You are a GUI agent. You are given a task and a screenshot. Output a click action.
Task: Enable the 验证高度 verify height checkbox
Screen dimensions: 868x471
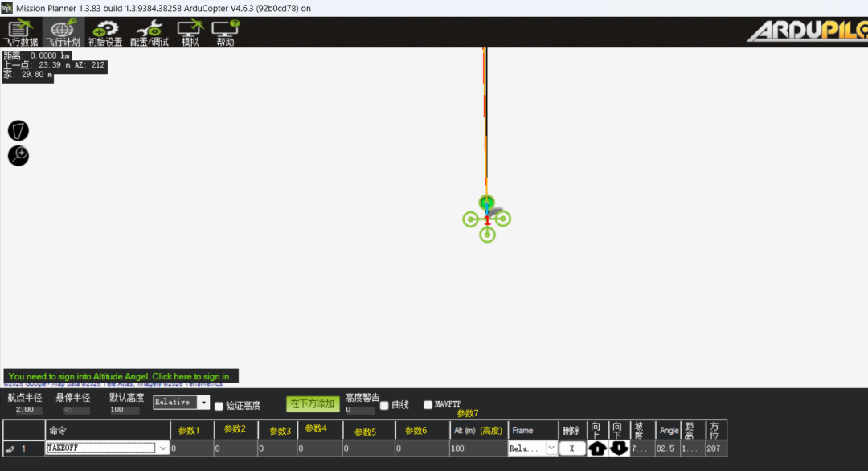click(x=219, y=406)
